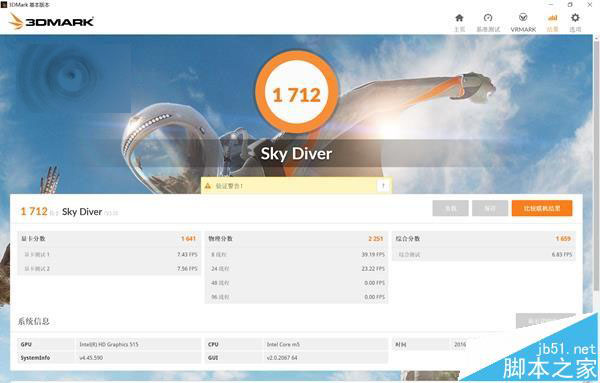Open the Benchmarks gauge tab
Image resolution: width=600 pixels, height=383 pixels.
coord(488,23)
